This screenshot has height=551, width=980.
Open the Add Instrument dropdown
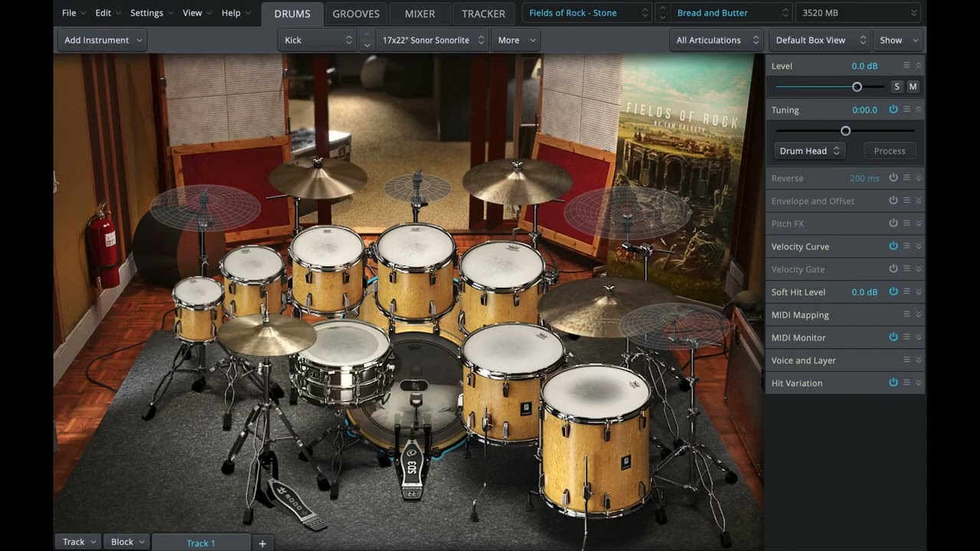[x=103, y=40]
